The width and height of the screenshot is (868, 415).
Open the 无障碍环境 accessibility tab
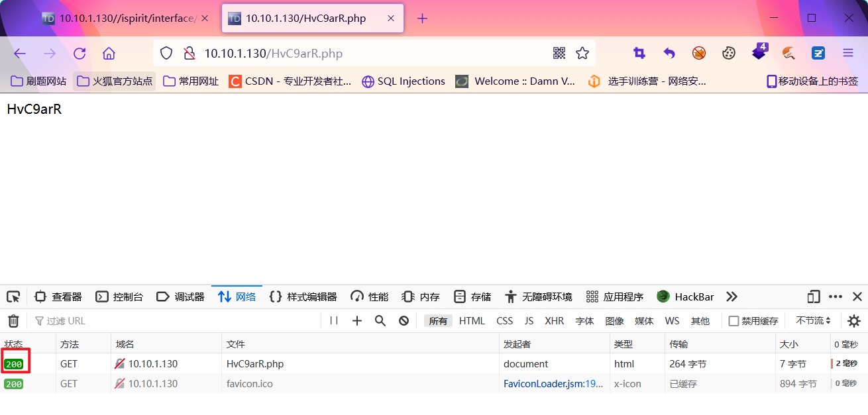point(538,297)
